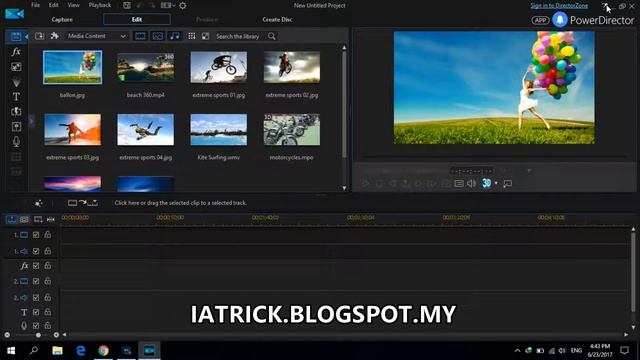Uncheck video track 2 enable checkbox
Screen dimensions: 640x360
36,281
